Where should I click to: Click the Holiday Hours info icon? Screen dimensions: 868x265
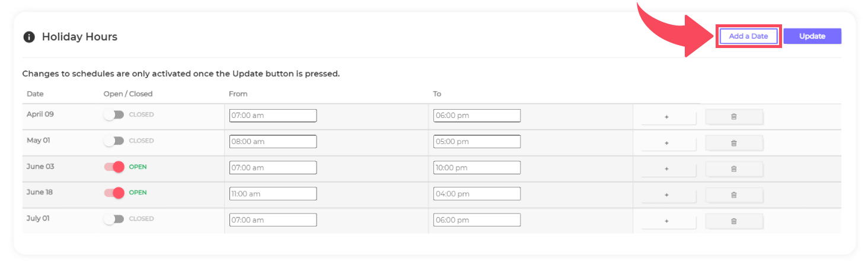click(28, 37)
